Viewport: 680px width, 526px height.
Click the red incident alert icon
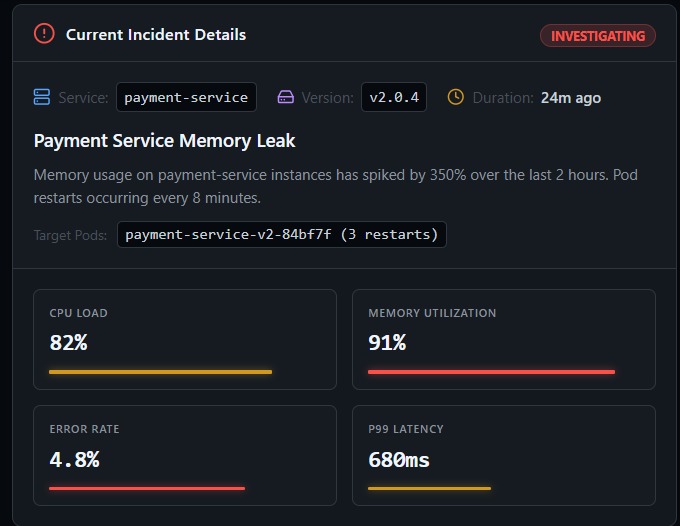44,33
